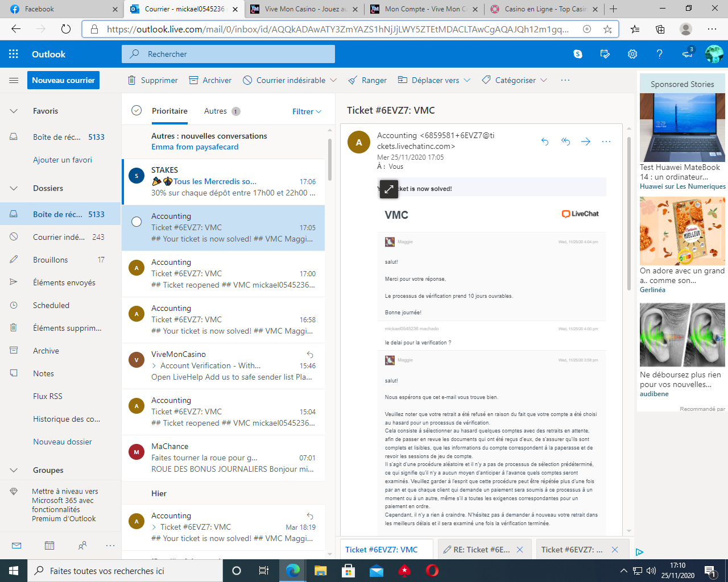This screenshot has height=582, width=728.
Task: Open the My Day calendar-check icon
Action: pyautogui.click(x=605, y=54)
